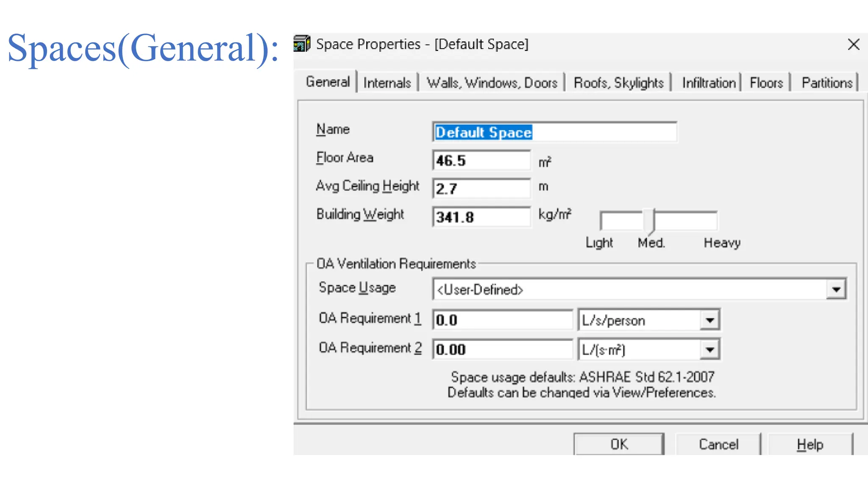
Task: Click the OA Ventilation Requirements group label
Action: coord(396,263)
